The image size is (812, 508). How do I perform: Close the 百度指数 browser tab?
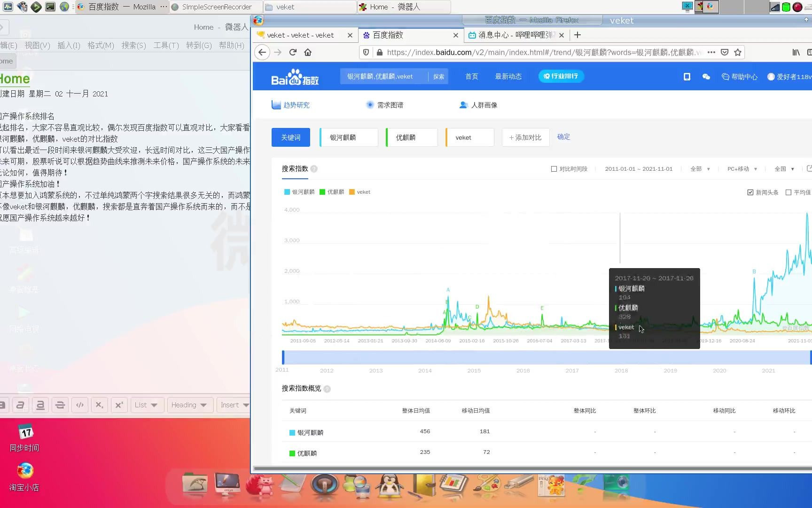click(455, 35)
